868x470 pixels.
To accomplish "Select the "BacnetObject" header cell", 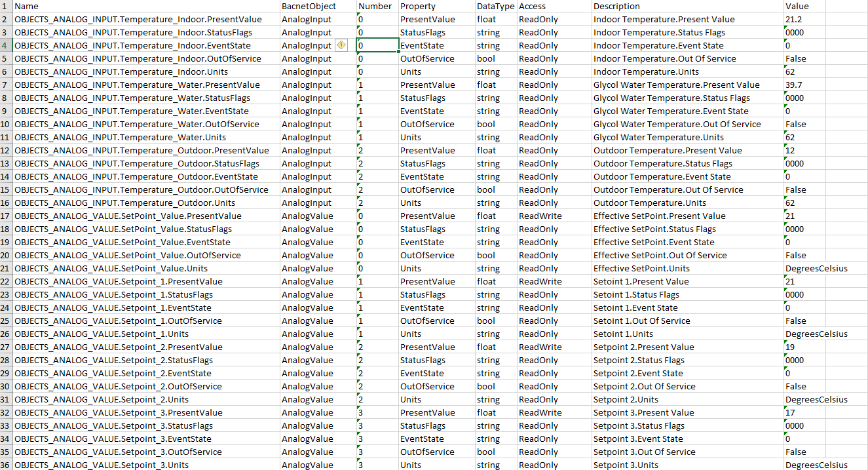I will pos(317,6).
